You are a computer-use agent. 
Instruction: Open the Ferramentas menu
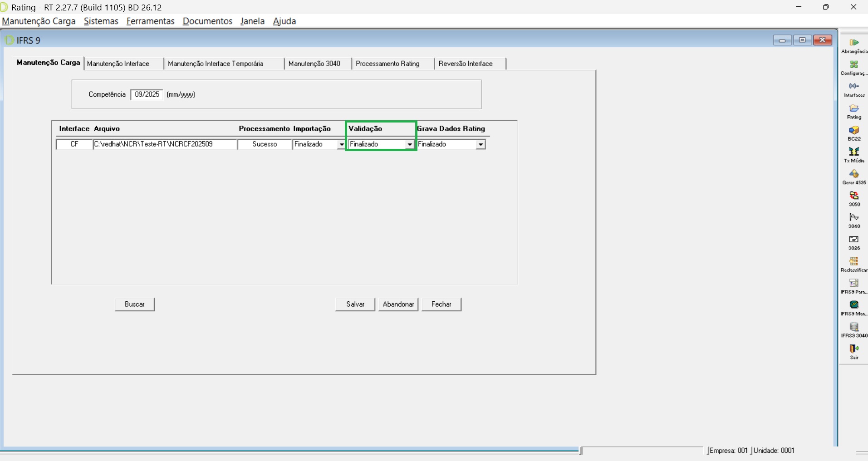click(x=150, y=21)
